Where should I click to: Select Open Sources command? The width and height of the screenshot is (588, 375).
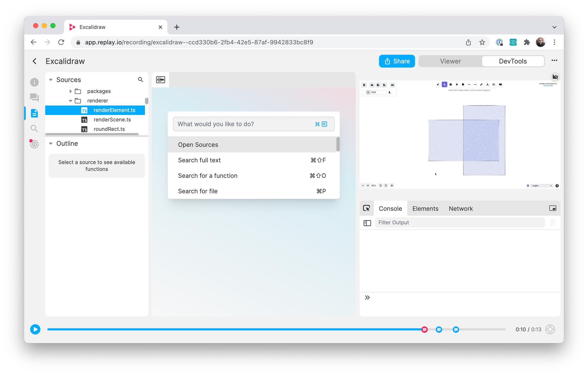tap(252, 145)
